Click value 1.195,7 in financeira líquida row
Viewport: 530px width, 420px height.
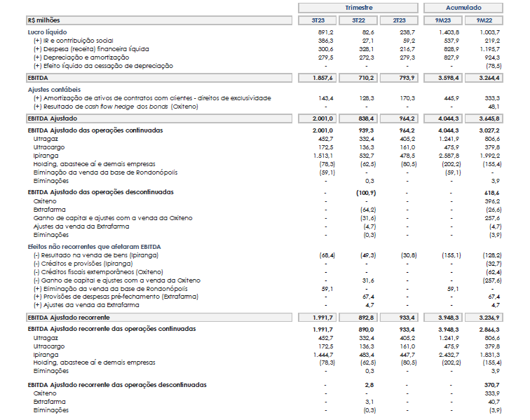click(490, 49)
